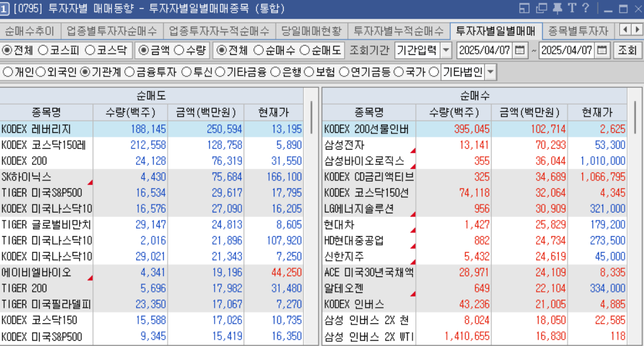Image resolution: width=644 pixels, height=346 pixels.
Task: Select the 전체 market radio button
Action: click(x=7, y=50)
